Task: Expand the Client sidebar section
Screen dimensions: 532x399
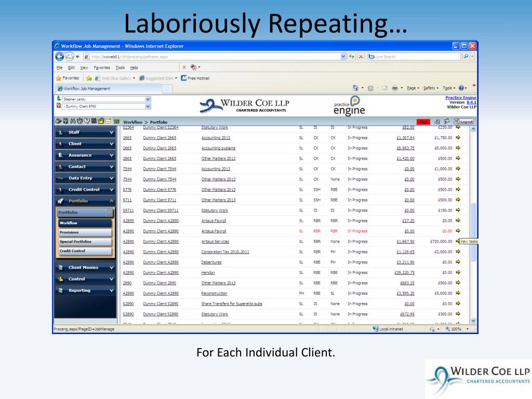Action: click(x=85, y=144)
